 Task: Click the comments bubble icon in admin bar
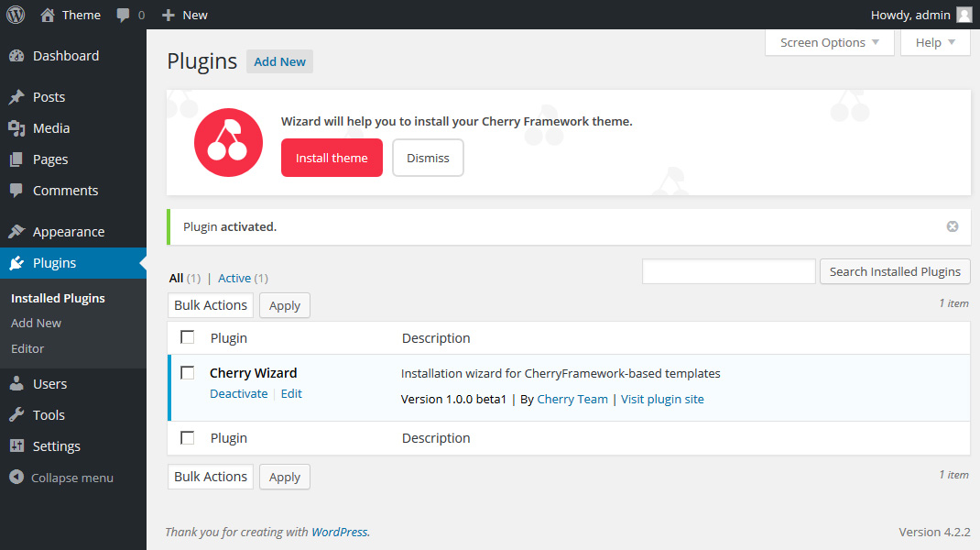click(123, 15)
